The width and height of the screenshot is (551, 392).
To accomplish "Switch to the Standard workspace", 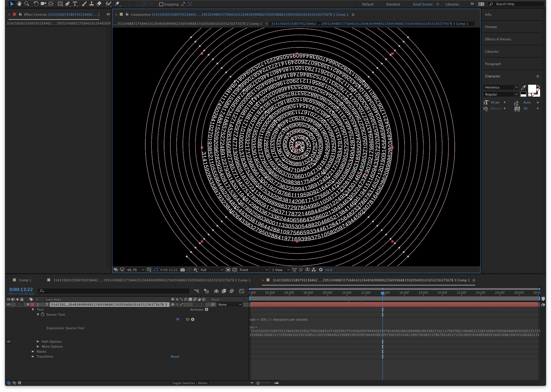I will pyautogui.click(x=393, y=4).
